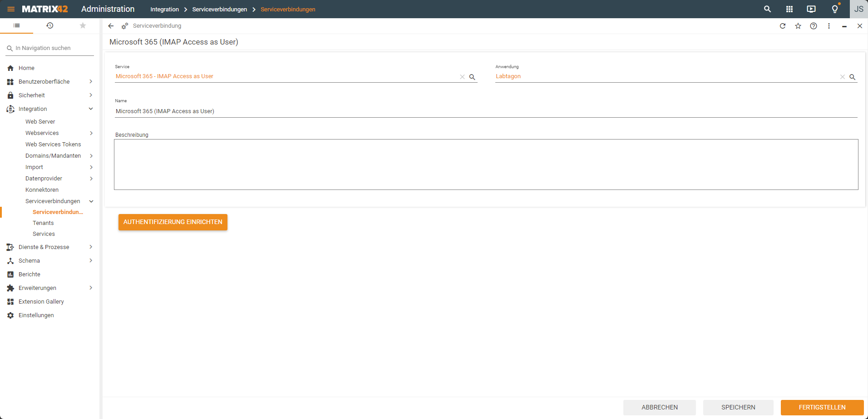Viewport: 868px width, 419px height.
Task: Open the presentation screen icon in header
Action: pyautogui.click(x=811, y=9)
